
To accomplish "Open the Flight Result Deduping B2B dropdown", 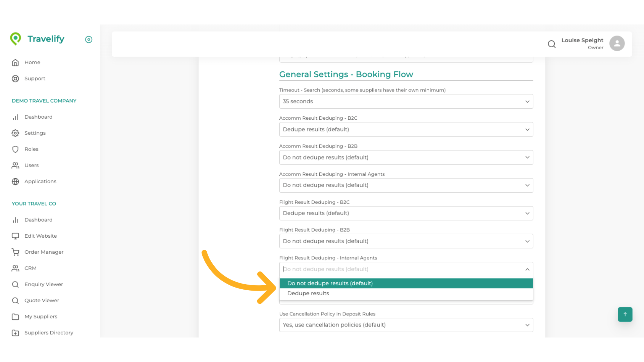I will coord(406,241).
